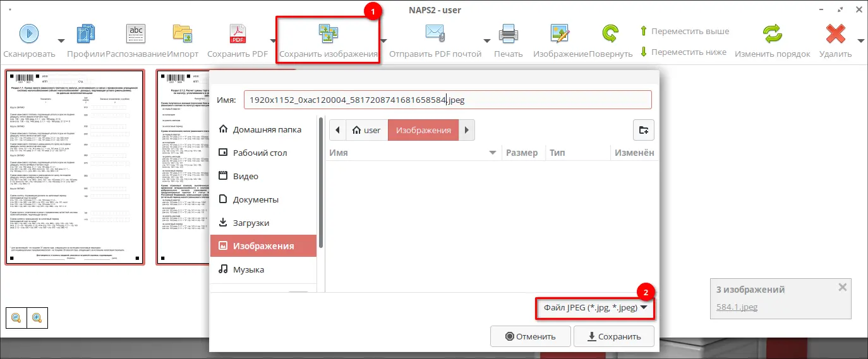Screen dimensions: 868x359
Task: Select the Импорт folder icon
Action: 183,33
